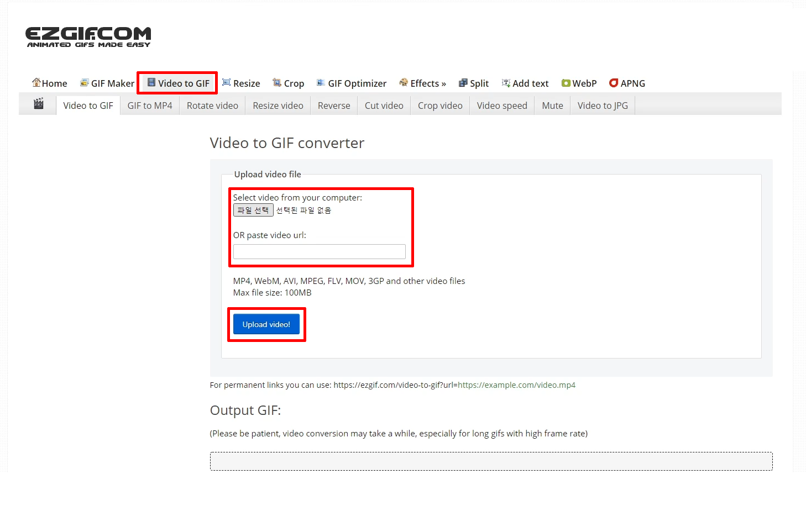Open APNG menu item
This screenshot has height=532, width=806.
click(x=627, y=83)
